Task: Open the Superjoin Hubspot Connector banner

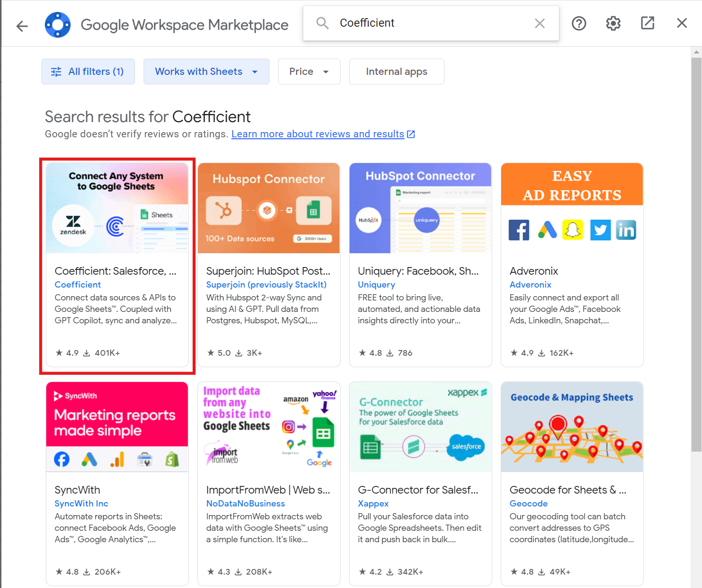Action: click(269, 208)
